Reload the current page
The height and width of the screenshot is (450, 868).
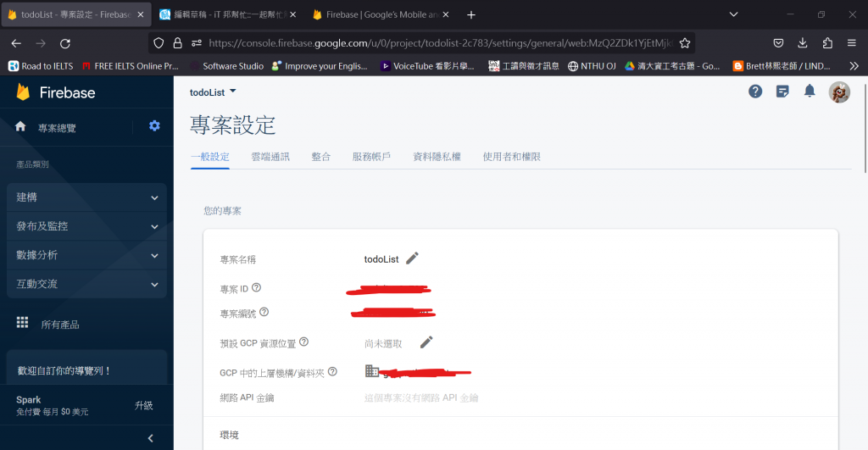coord(65,43)
